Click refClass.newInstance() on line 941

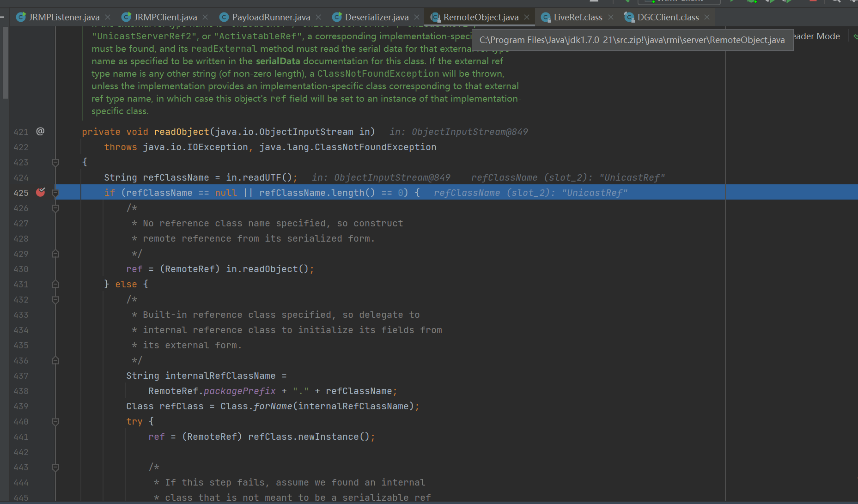[x=309, y=437]
